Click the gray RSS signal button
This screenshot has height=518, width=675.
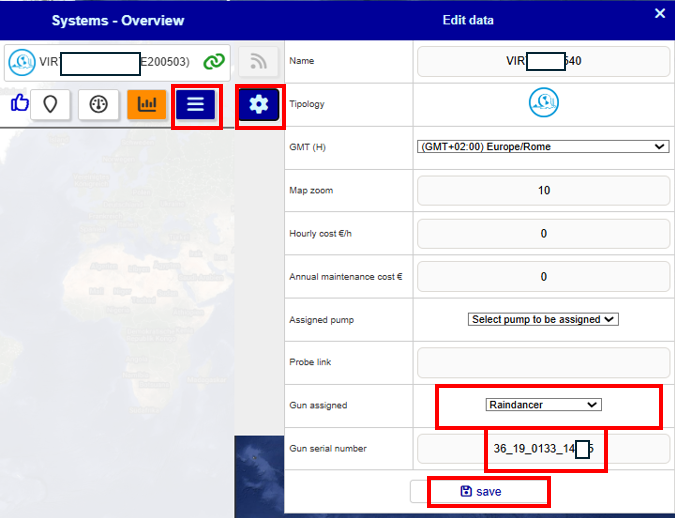(258, 62)
